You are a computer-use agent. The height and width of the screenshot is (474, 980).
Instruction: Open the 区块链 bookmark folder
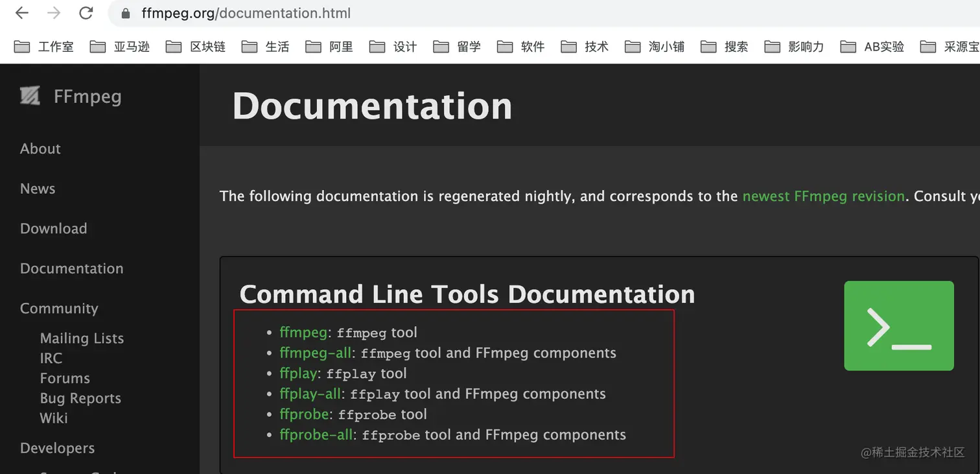click(x=196, y=47)
